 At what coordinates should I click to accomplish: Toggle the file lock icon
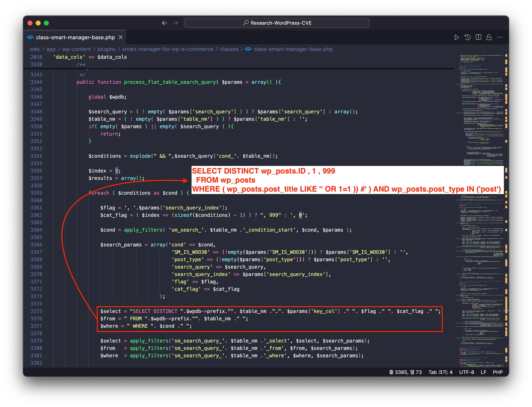pyautogui.click(x=489, y=37)
